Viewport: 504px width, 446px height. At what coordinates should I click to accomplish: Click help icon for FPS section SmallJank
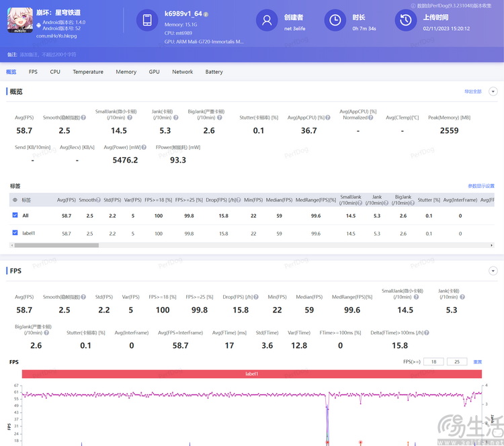tap(416, 297)
